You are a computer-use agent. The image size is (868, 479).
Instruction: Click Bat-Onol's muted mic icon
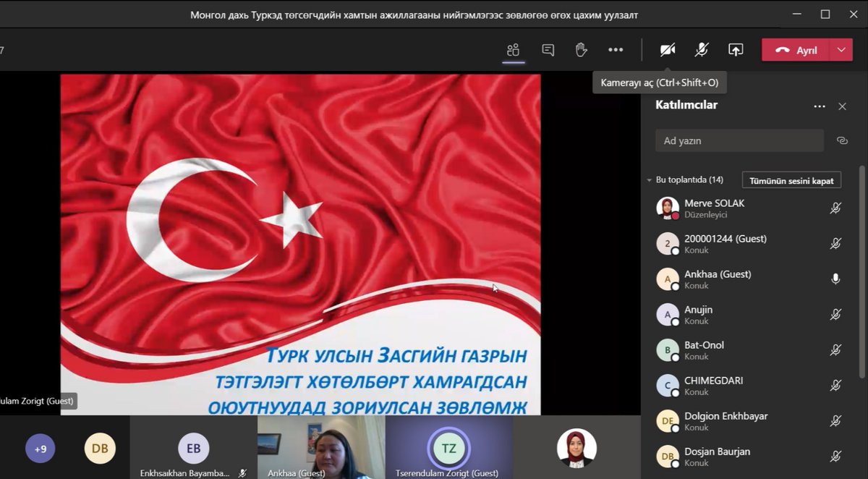(835, 350)
